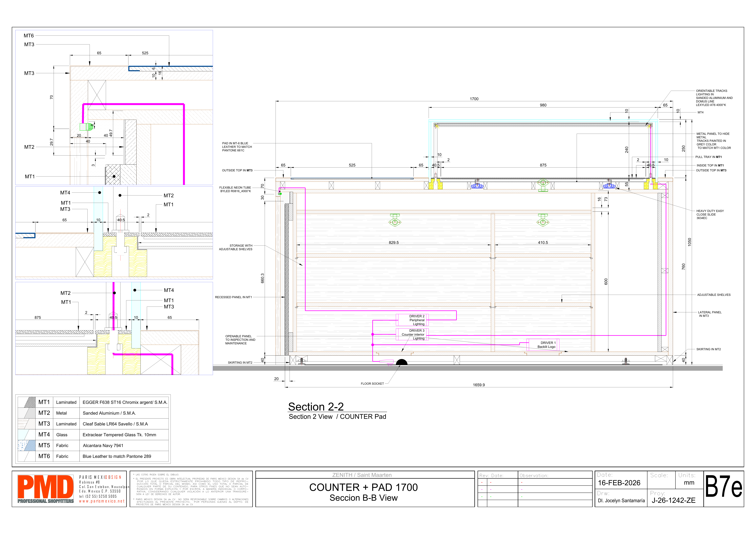Select "Cleaf Sable LR64 Savello / S.M.A" entry

pyautogui.click(x=115, y=424)
